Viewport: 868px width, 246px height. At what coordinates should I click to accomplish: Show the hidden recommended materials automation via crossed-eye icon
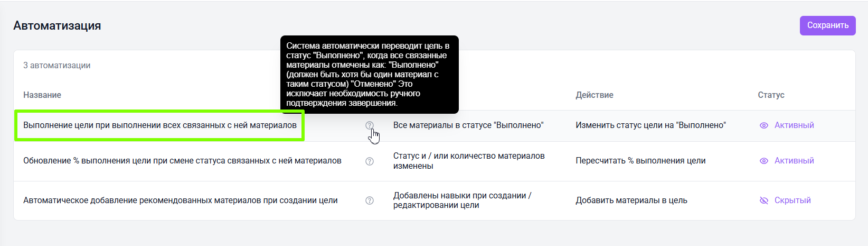(763, 201)
